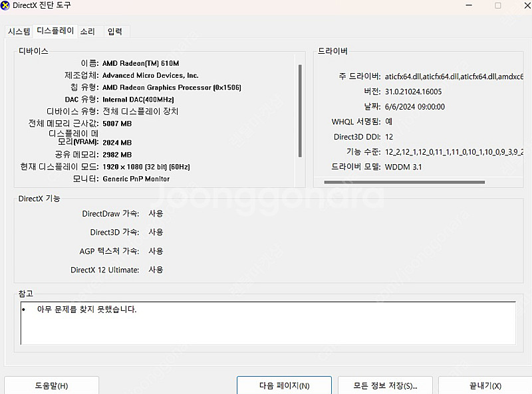Image resolution: width=532 pixels, height=394 pixels.
Task: Click total memory value 5007 MB
Action: (x=117, y=124)
